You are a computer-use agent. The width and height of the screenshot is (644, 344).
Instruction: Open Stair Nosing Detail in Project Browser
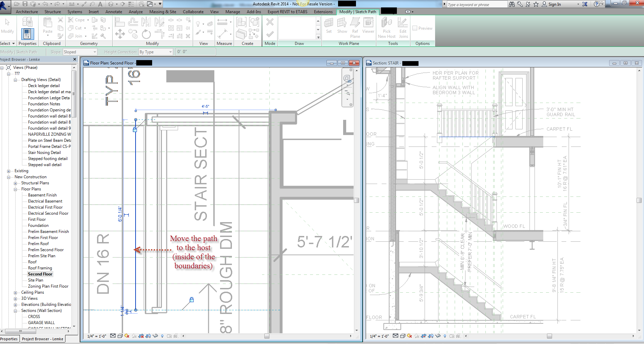pos(44,153)
